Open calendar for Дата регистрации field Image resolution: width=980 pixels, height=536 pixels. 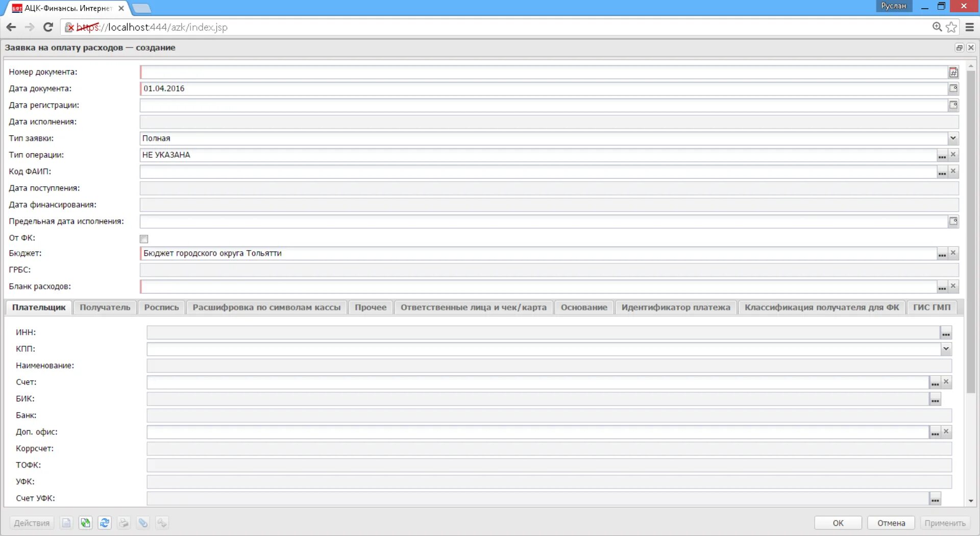(x=953, y=105)
